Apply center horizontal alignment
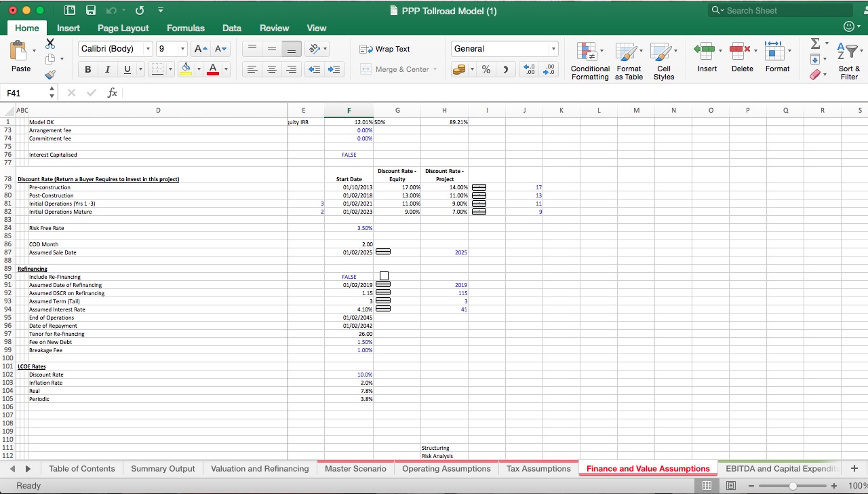The height and width of the screenshot is (494, 868). click(x=271, y=69)
